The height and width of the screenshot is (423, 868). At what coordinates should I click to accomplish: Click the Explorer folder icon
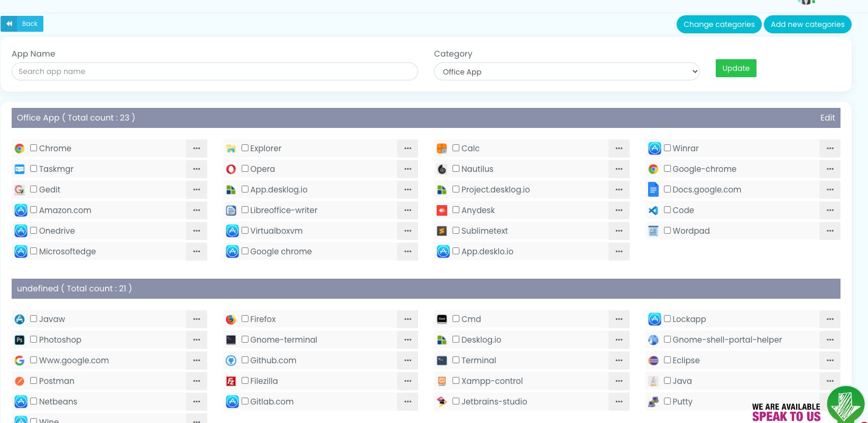point(231,149)
